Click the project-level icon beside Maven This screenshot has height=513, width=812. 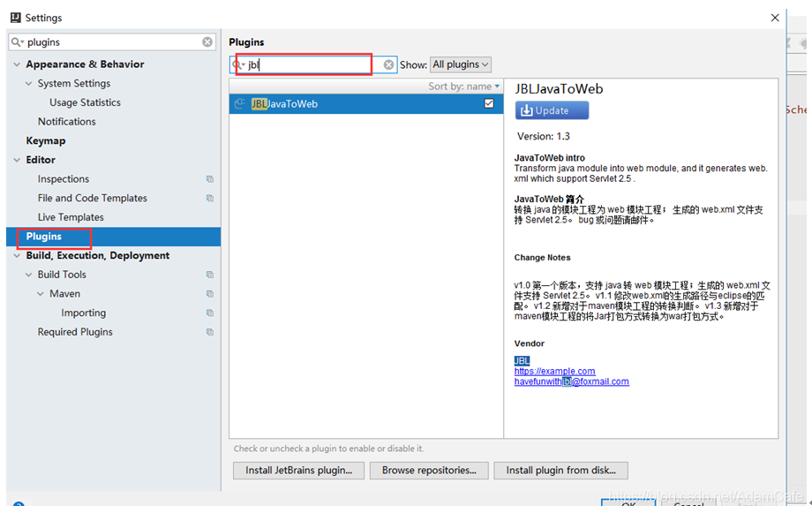(x=210, y=294)
